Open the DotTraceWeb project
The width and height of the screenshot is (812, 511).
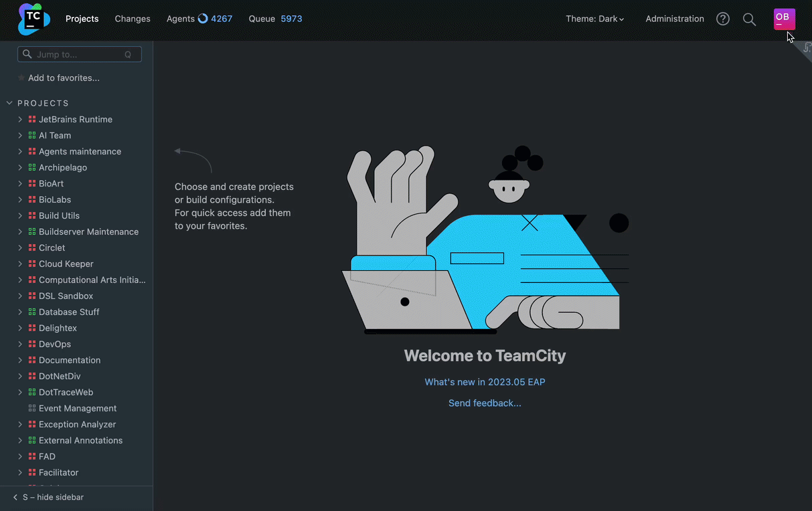(x=66, y=393)
